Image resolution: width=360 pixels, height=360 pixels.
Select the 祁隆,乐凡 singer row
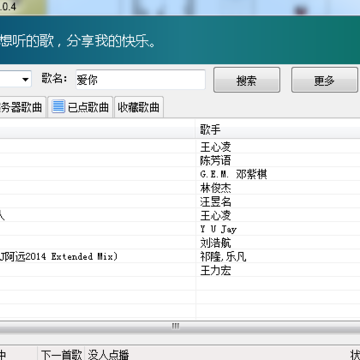pos(180,256)
